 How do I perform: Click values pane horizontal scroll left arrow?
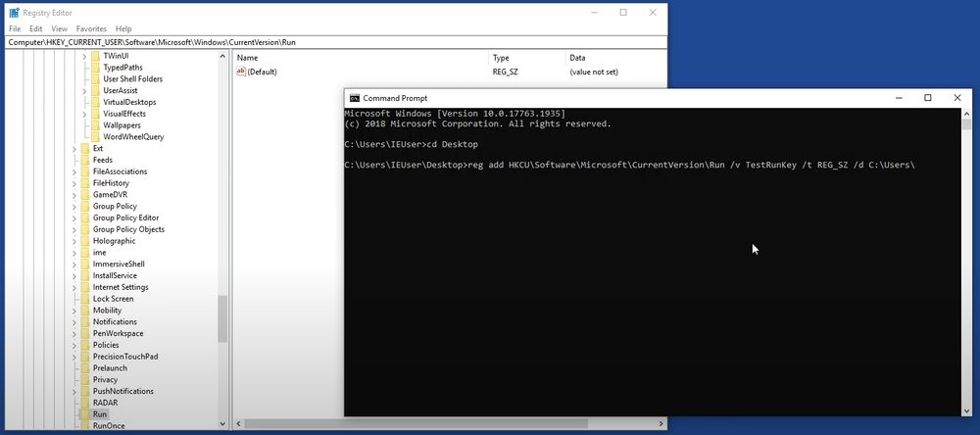point(238,424)
